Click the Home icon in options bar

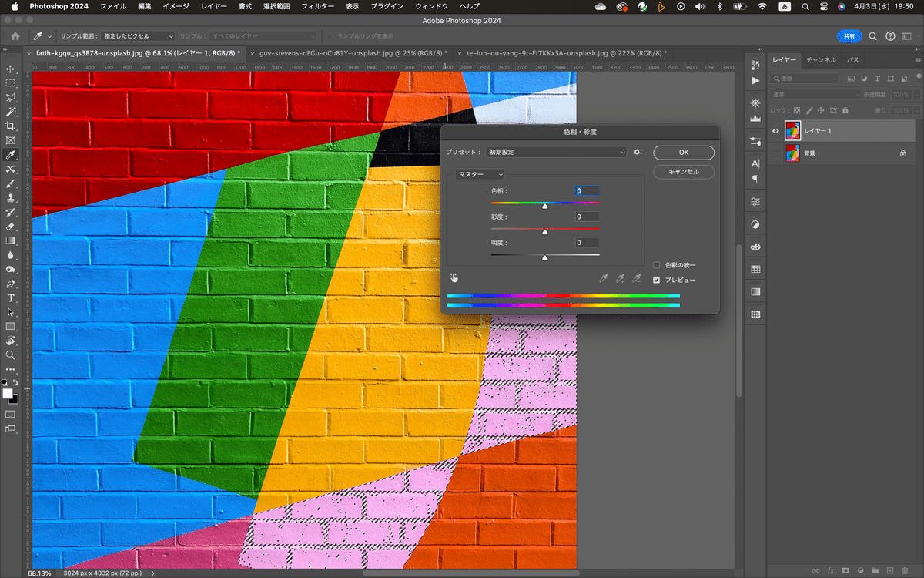click(15, 36)
